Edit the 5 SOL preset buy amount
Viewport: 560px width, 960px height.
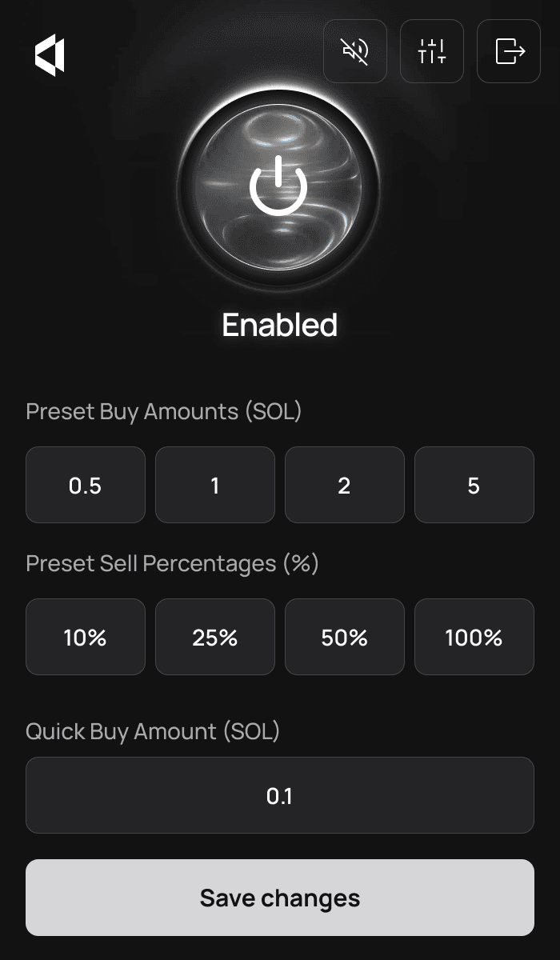coord(474,486)
